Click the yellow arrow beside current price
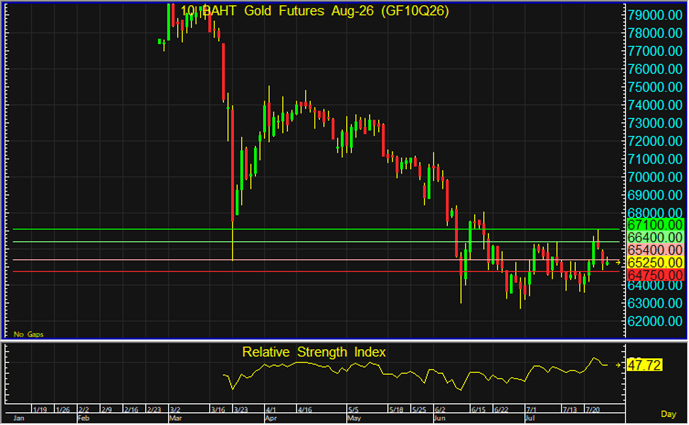 [618, 262]
